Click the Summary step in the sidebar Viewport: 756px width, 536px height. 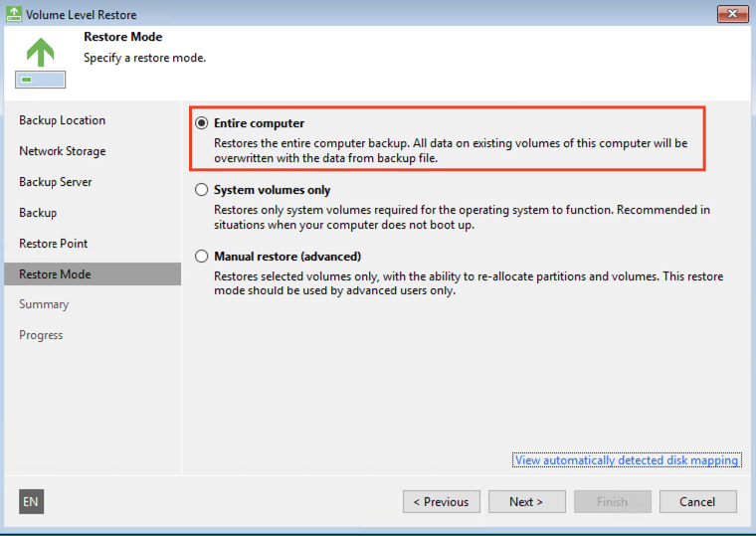[44, 304]
